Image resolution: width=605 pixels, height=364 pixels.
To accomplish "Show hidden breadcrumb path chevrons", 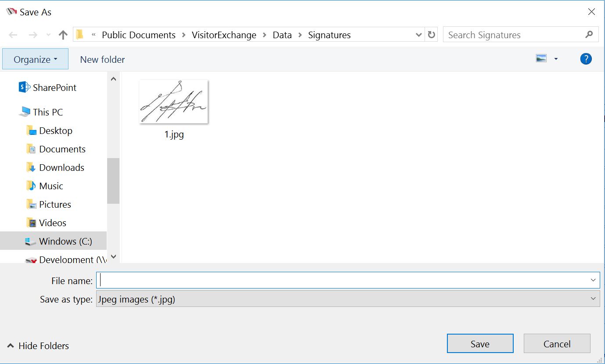I will coord(94,35).
